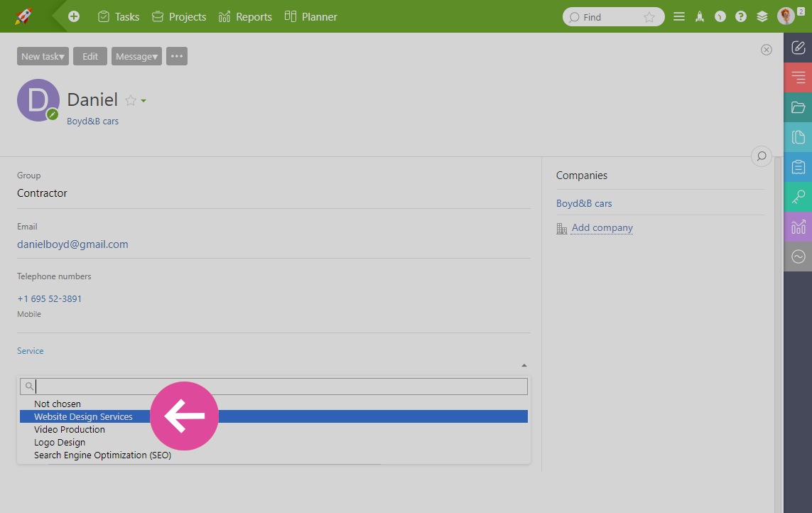Viewport: 812px width, 513px height.
Task: Star the Daniel contact as favorite
Action: click(x=131, y=100)
